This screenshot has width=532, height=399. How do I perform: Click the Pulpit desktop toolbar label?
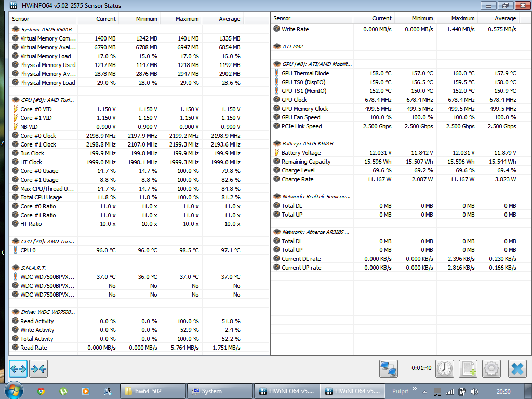click(x=401, y=391)
